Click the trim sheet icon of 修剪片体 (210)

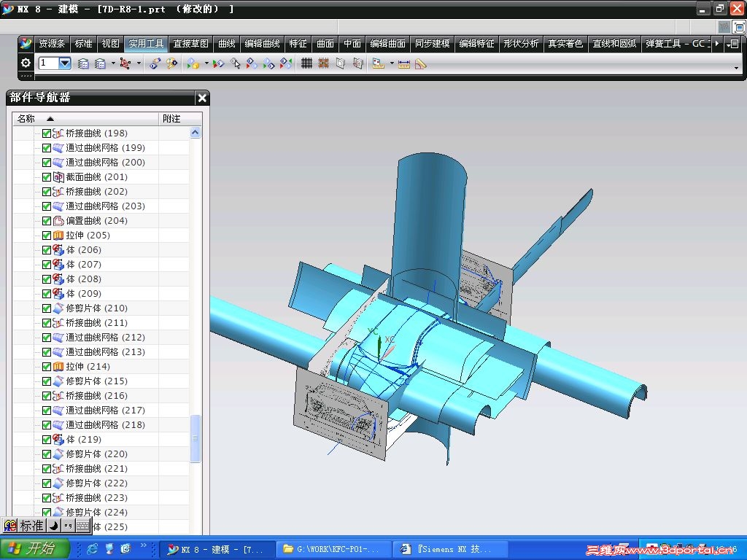pyautogui.click(x=58, y=308)
